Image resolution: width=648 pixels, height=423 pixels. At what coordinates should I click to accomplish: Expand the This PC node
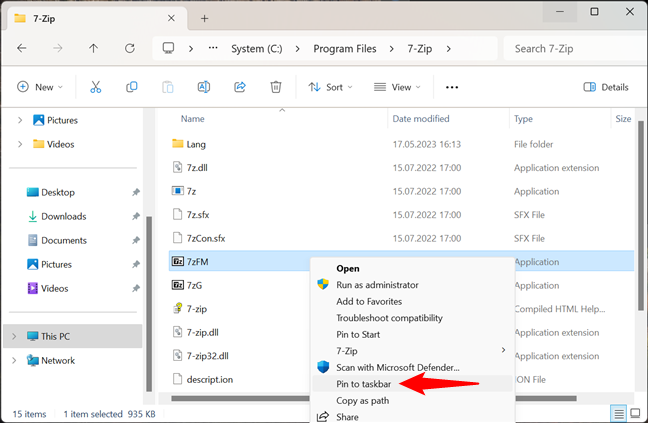(14, 336)
